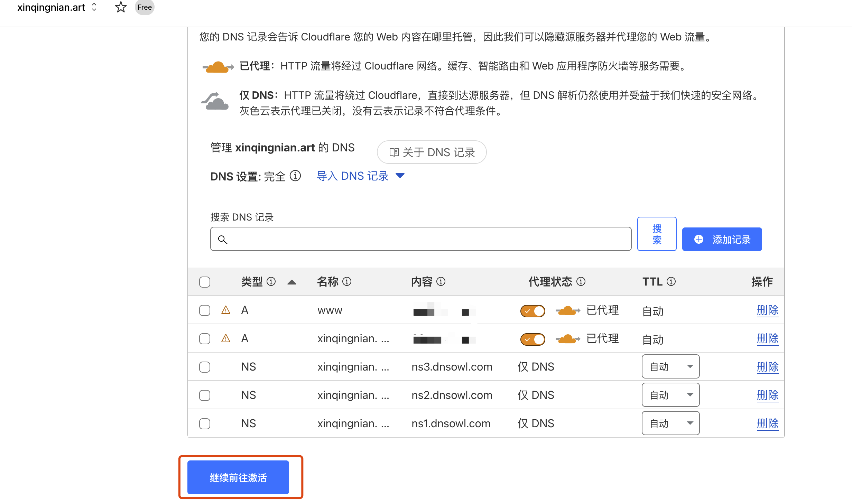Delete the xinqingnian A record
Screen dimensions: 852x504
(768, 339)
